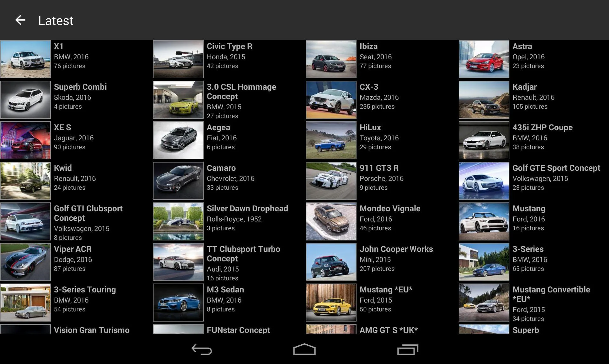Select the "Viper ACR" title
Viewport: 609px width, 364px height.
click(73, 249)
